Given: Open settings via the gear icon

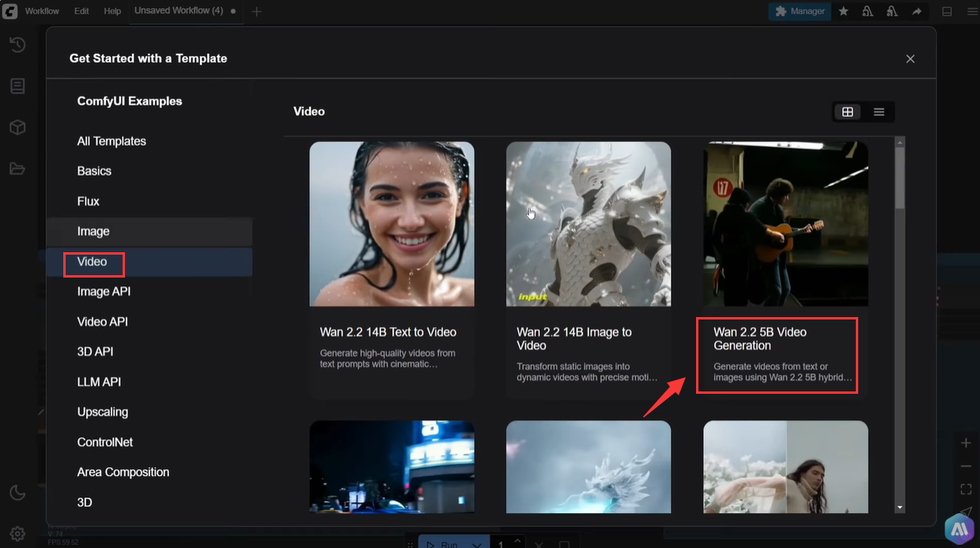Looking at the screenshot, I should tap(17, 534).
